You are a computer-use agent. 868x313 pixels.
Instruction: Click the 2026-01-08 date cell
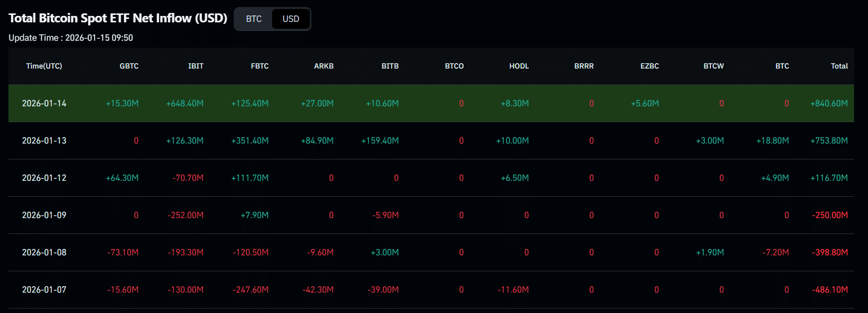point(44,252)
